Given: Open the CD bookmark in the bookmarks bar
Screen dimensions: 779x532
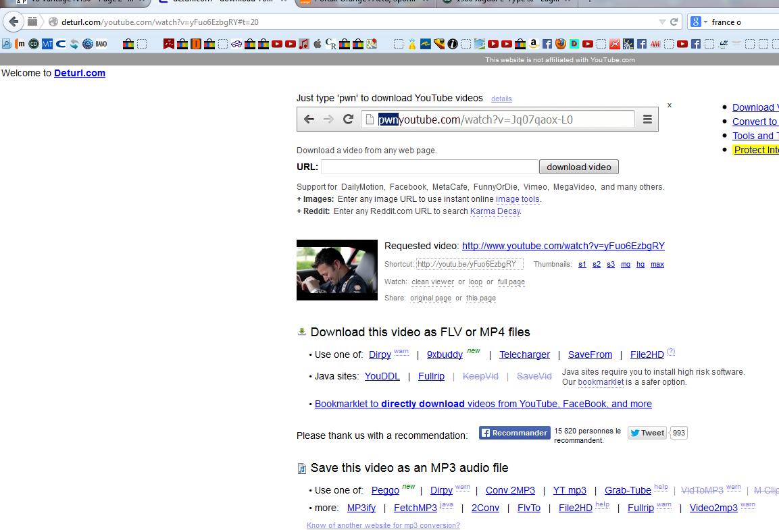Looking at the screenshot, I should (34, 44).
